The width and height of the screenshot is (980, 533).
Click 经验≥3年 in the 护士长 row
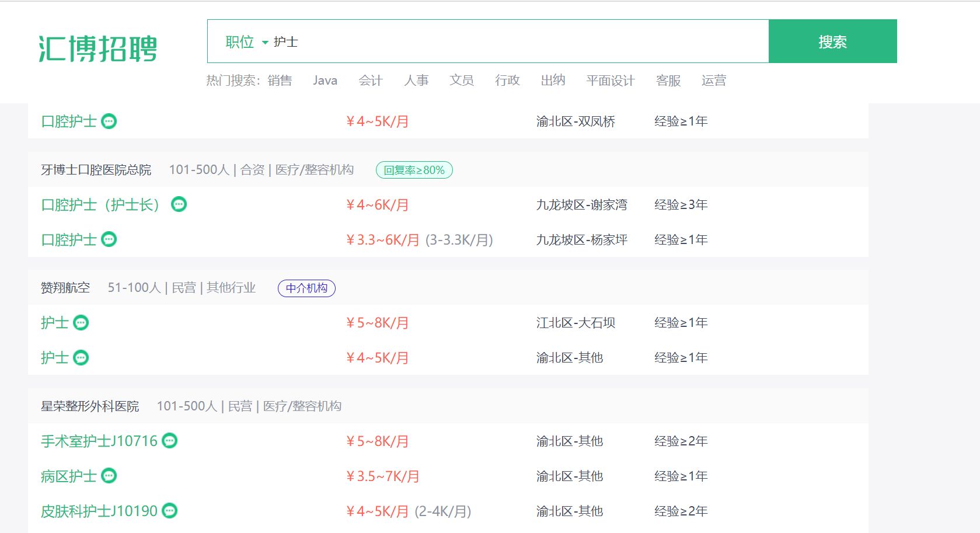pyautogui.click(x=681, y=205)
